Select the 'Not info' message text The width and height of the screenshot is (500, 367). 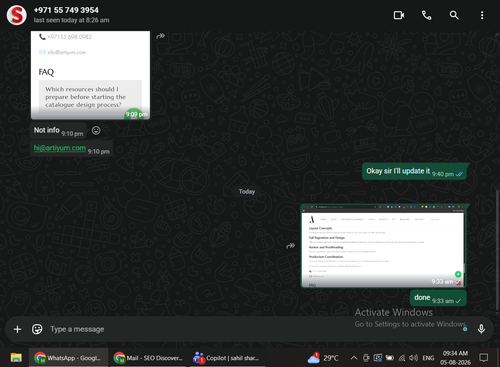coord(47,130)
